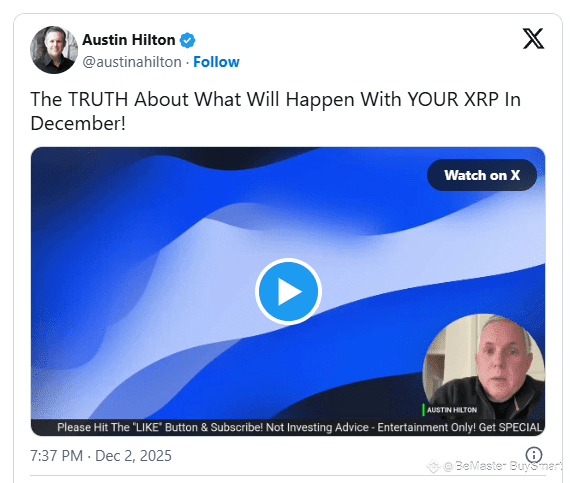
Task: Click the @BeMaster BuySmart watermark text
Action: click(503, 466)
